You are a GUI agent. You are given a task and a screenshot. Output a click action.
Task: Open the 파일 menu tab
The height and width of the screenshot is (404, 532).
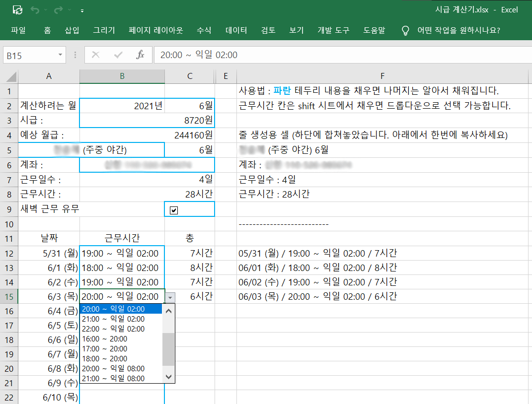click(x=18, y=30)
